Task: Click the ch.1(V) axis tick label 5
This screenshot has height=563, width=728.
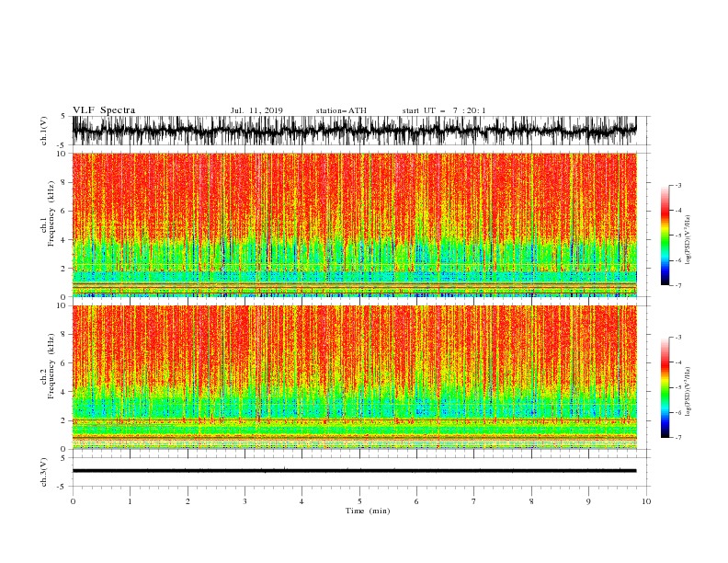Action: click(64, 117)
